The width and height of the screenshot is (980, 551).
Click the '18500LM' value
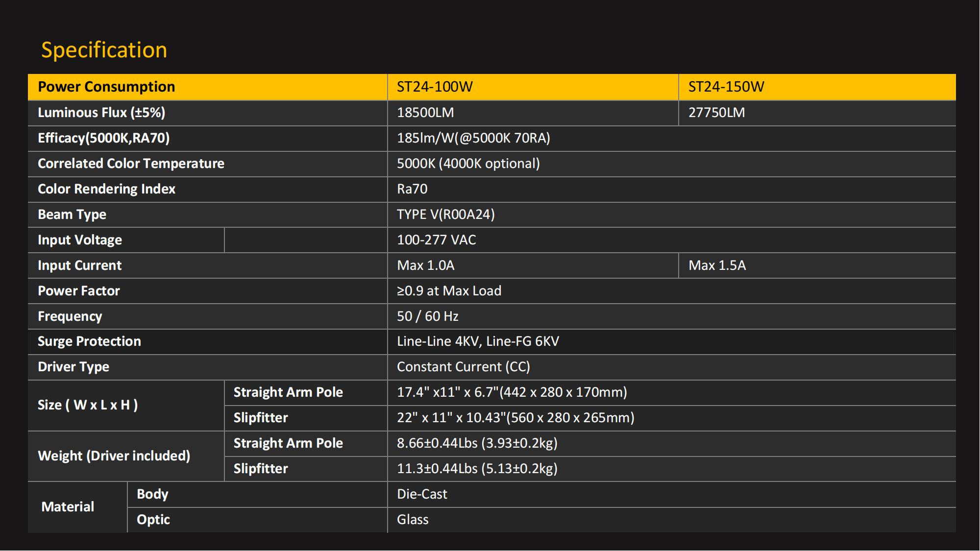(425, 113)
